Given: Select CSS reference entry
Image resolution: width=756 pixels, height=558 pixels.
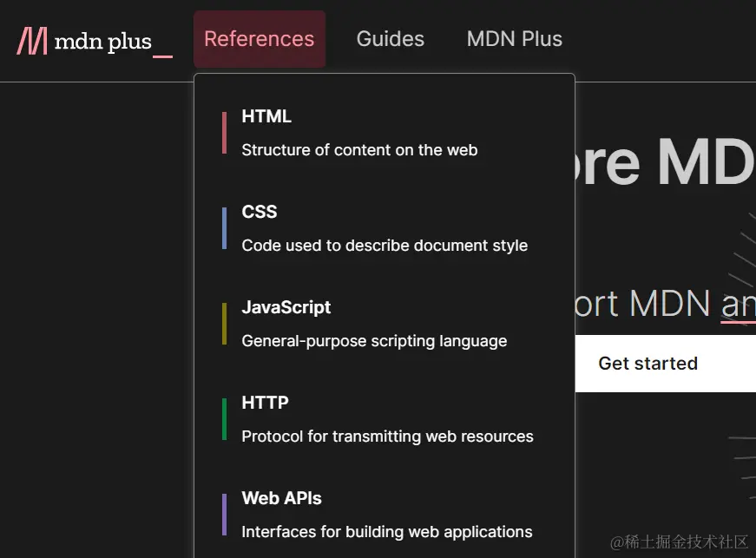Looking at the screenshot, I should [x=260, y=212].
